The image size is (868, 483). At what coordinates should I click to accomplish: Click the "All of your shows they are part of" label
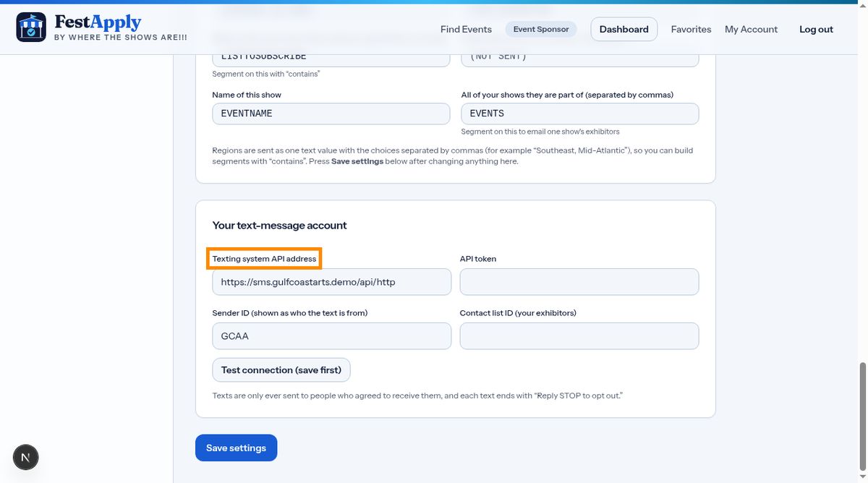[567, 95]
